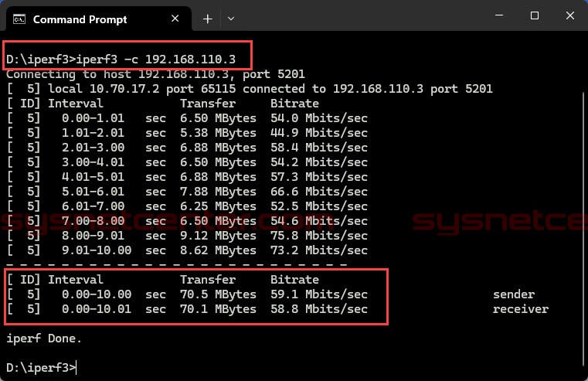Screen dimensions: 588x381
Task: Click the '70.1 MBytes' summary transfer
Action: [x=218, y=308]
